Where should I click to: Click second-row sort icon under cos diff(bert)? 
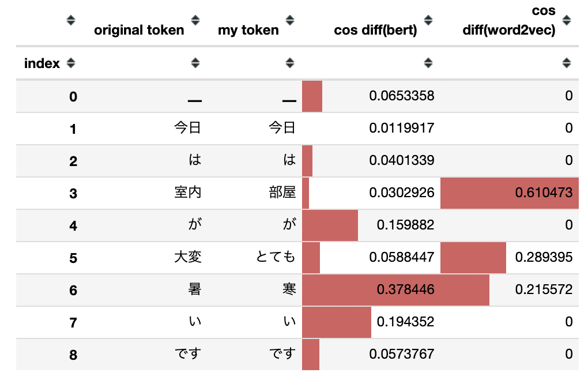[x=428, y=63]
